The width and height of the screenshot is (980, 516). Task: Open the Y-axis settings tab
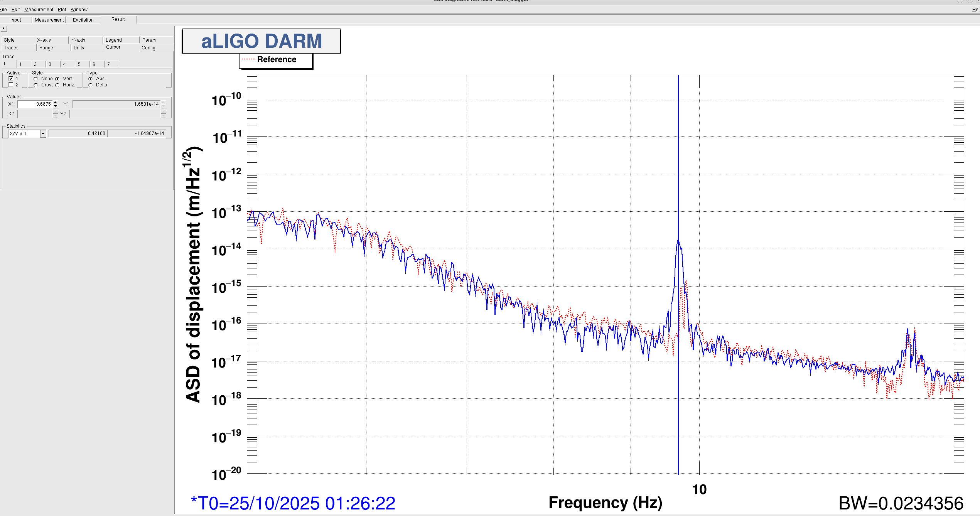[x=78, y=40]
